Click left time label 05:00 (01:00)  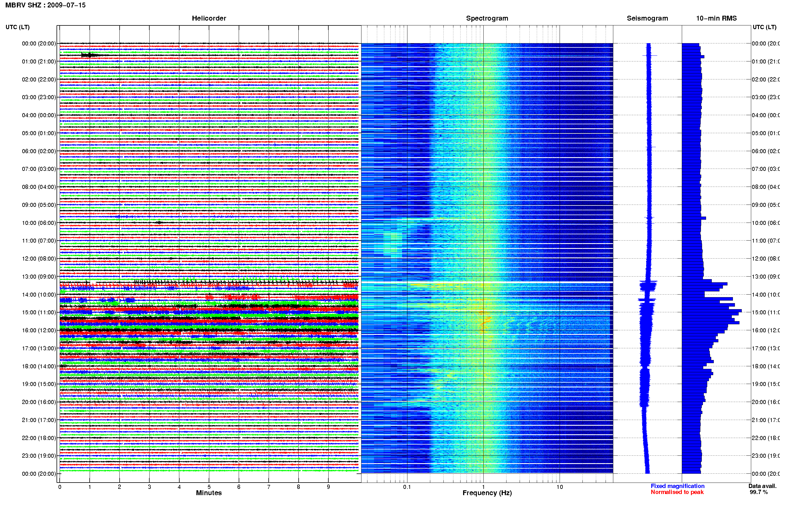39,133
